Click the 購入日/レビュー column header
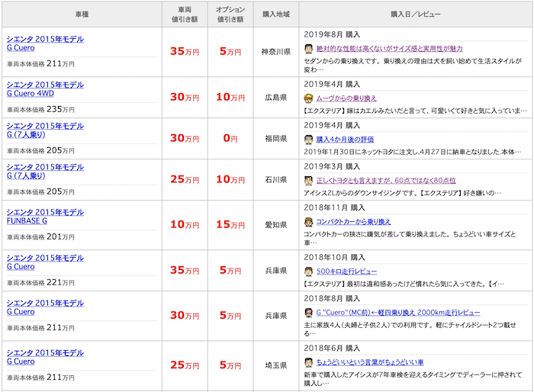This screenshot has width=534, height=392. point(416,14)
